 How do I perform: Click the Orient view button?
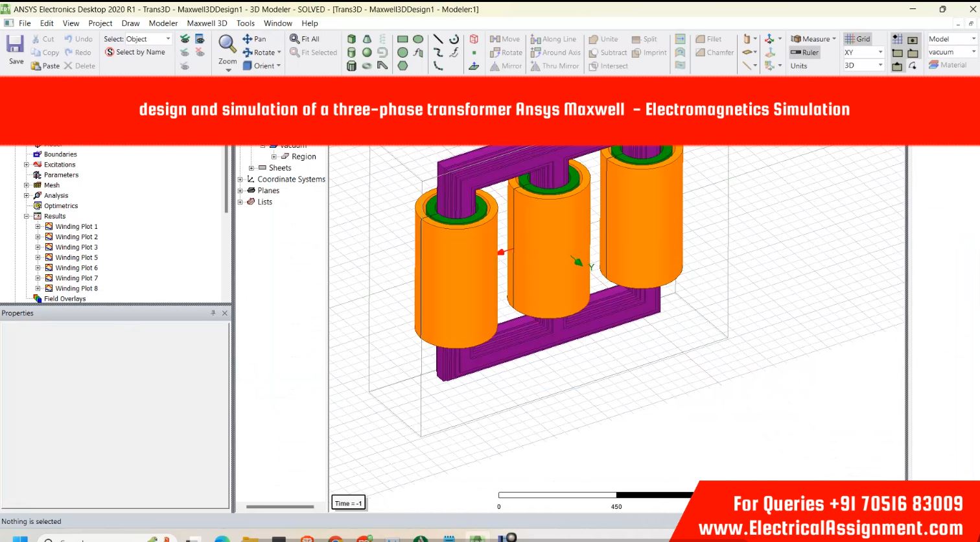coord(262,65)
